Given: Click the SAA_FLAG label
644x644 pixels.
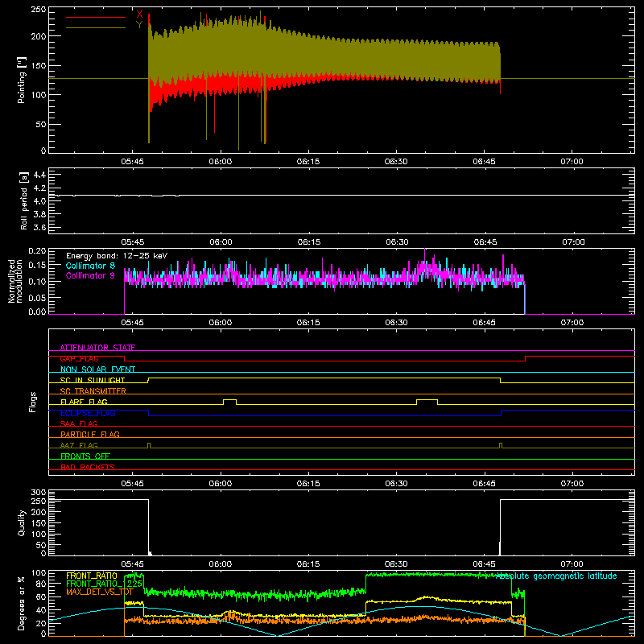Looking at the screenshot, I should click(79, 423).
